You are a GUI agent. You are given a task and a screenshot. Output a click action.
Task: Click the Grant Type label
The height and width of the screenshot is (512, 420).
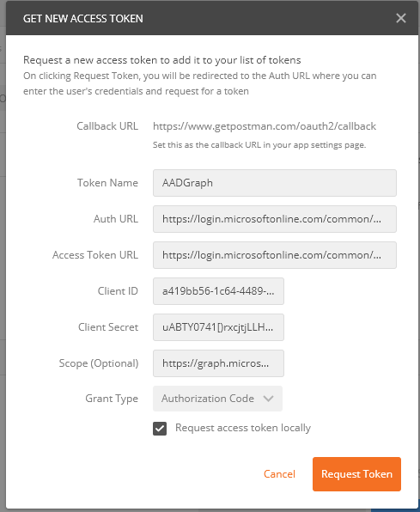pos(112,399)
